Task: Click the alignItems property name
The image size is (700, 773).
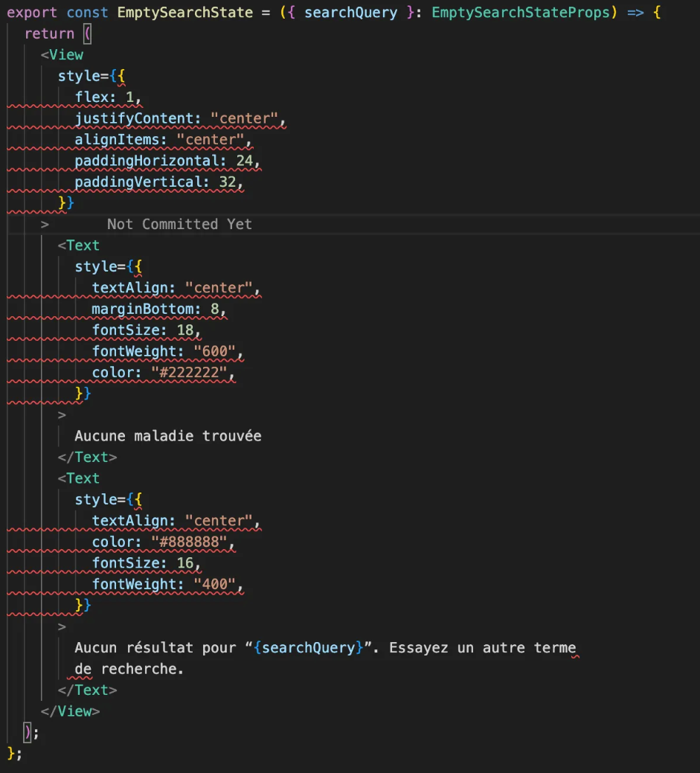Action: click(x=121, y=140)
